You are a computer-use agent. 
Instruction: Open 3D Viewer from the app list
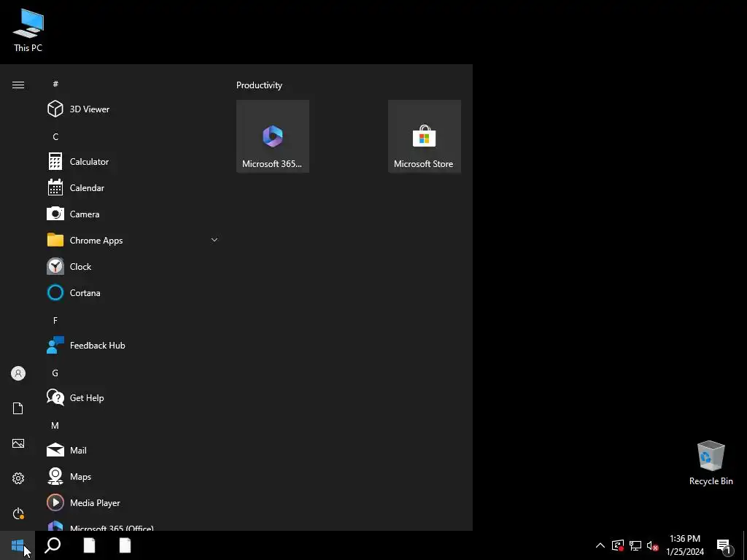(133, 109)
